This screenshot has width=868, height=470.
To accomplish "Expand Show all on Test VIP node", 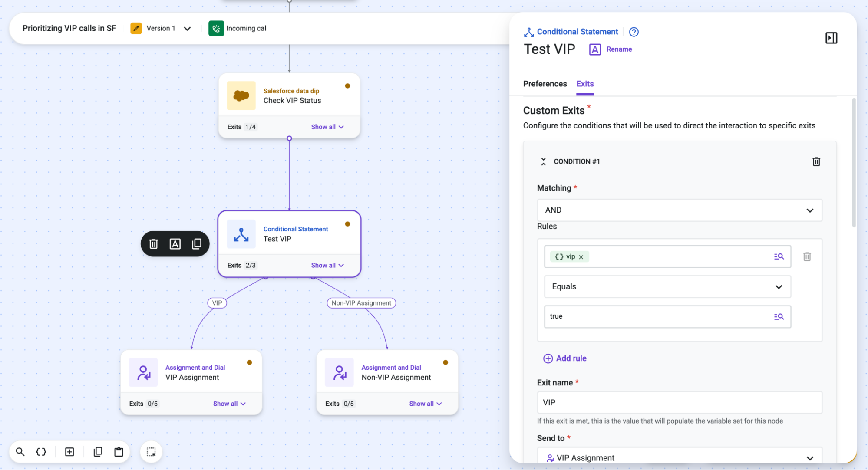I will (x=327, y=265).
